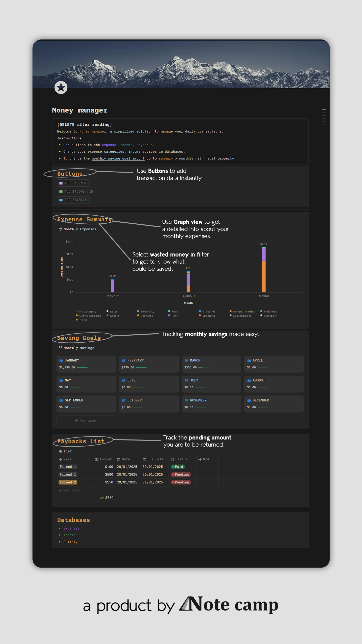Click the MAY calendar icon
Screen dimensions: 362x644
coord(61,381)
